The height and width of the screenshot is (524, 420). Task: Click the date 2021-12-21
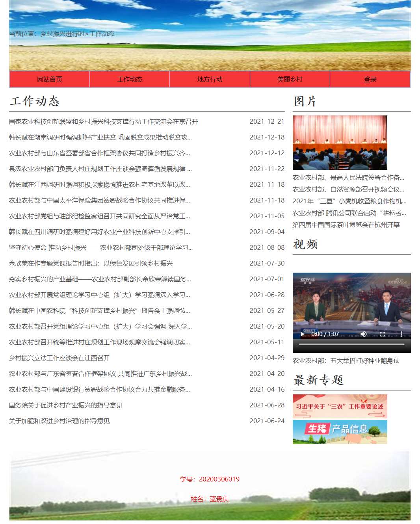click(267, 122)
